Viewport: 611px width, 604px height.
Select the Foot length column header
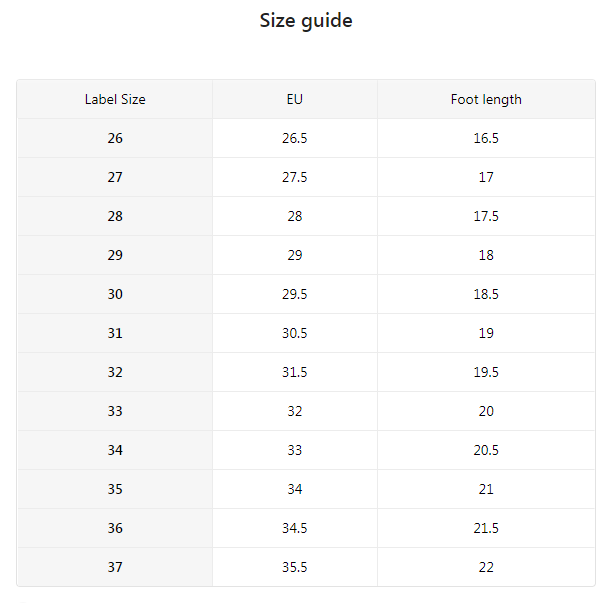(486, 99)
